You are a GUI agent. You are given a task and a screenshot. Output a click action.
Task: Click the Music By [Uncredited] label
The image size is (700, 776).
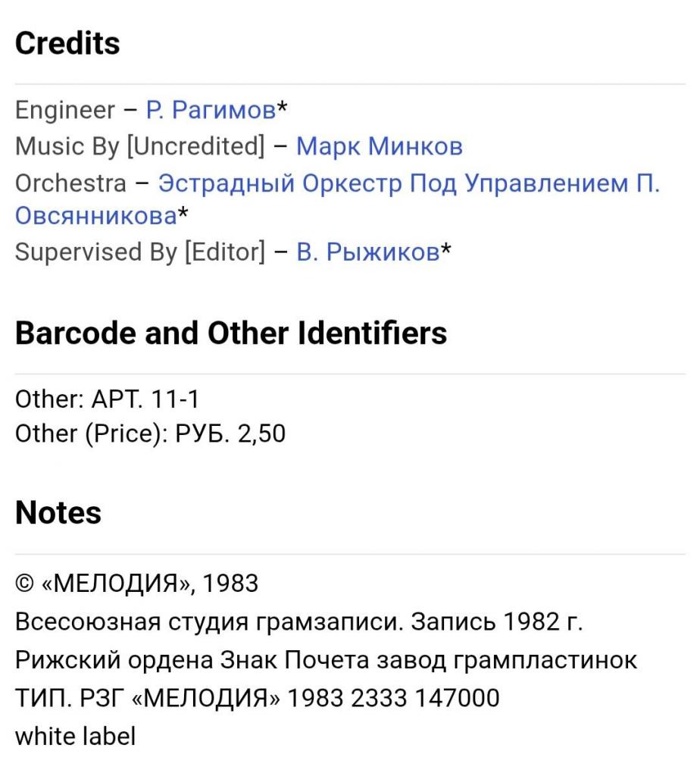[140, 146]
